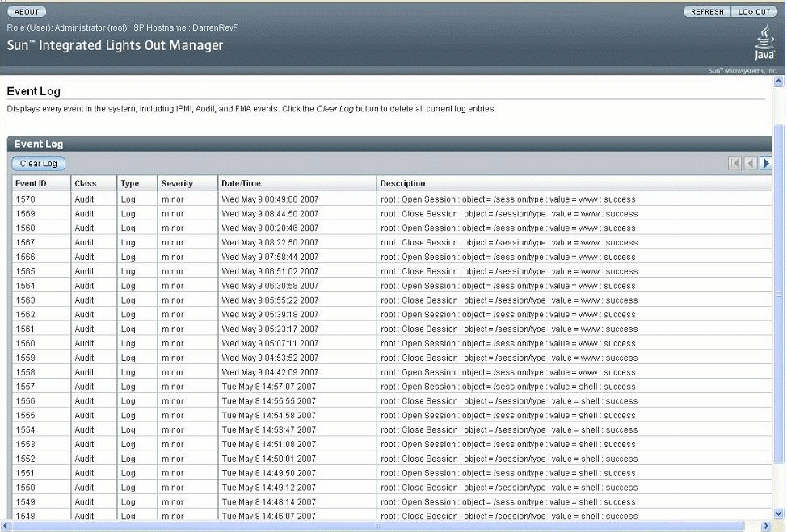Click the Clear Log button

coord(39,163)
